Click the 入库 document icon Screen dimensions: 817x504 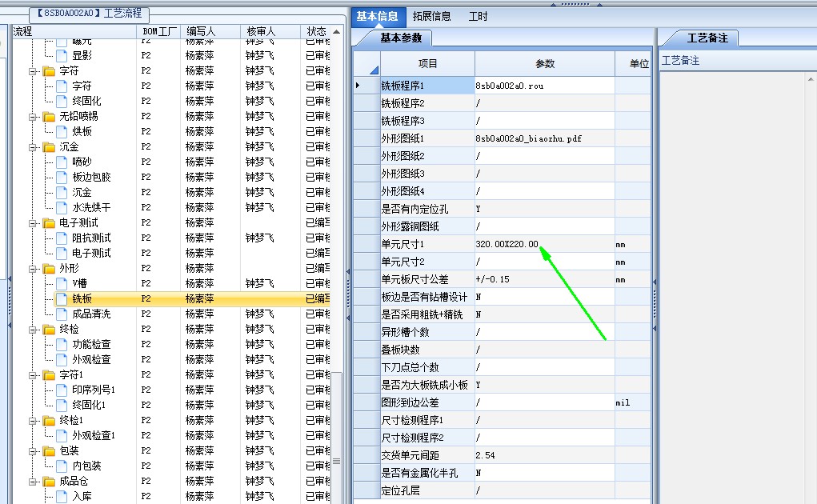tap(62, 496)
